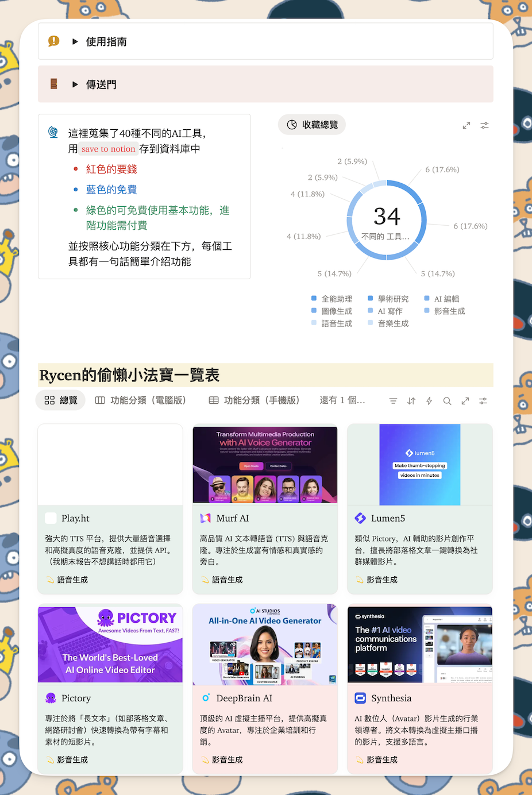Screen dimensions: 532x795
Task: Click the 收藏總覽 chart view button
Action: pos(312,125)
